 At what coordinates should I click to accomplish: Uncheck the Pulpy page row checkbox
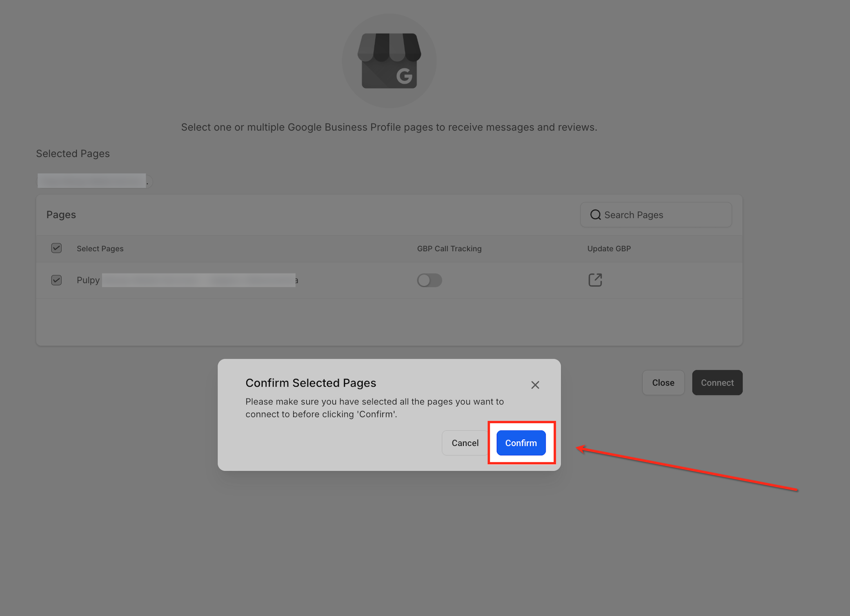pyautogui.click(x=56, y=280)
